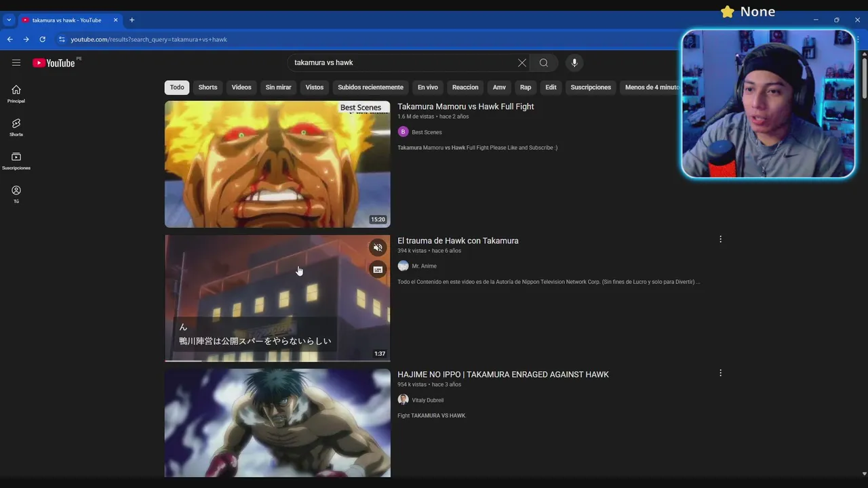Clear the search box text
Viewport: 868px width, 488px height.
(521, 62)
